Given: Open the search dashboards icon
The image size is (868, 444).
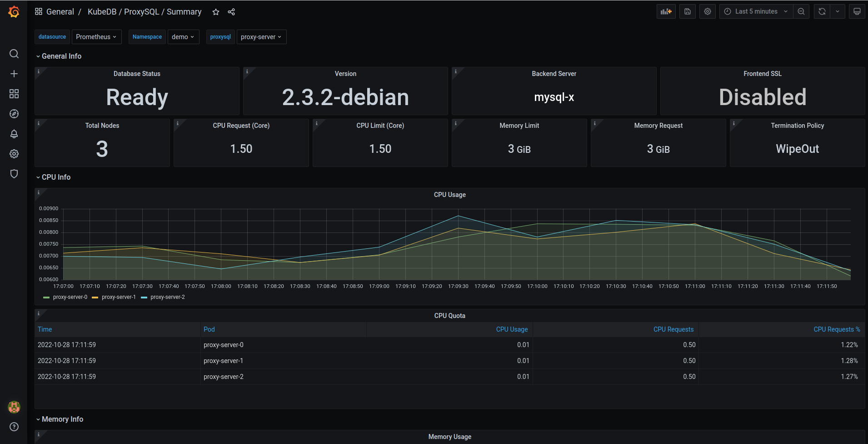Looking at the screenshot, I should point(14,54).
